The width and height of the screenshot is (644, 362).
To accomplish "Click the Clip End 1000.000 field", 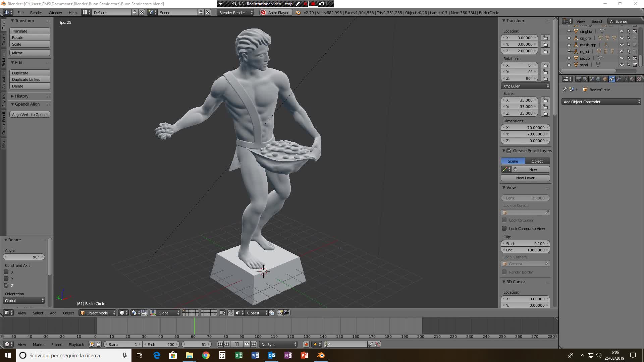I will click(525, 250).
